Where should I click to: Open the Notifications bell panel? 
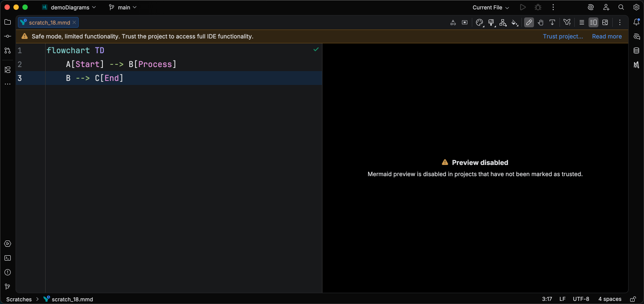point(636,22)
